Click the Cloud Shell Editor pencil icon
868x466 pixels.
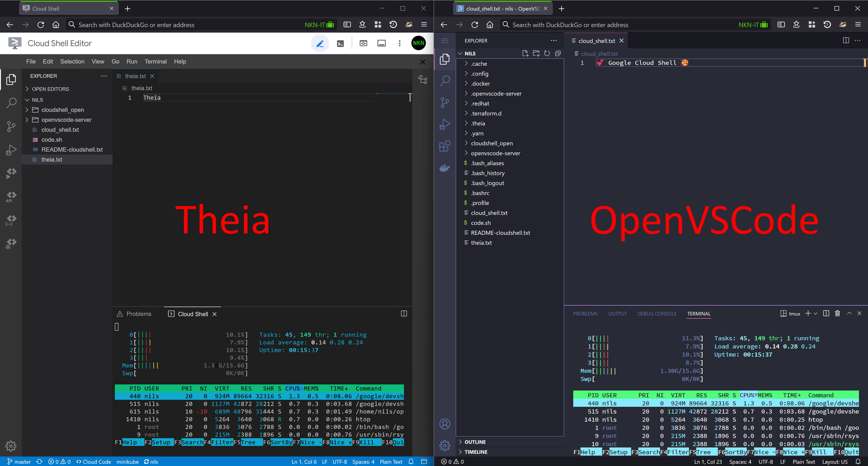coord(320,43)
